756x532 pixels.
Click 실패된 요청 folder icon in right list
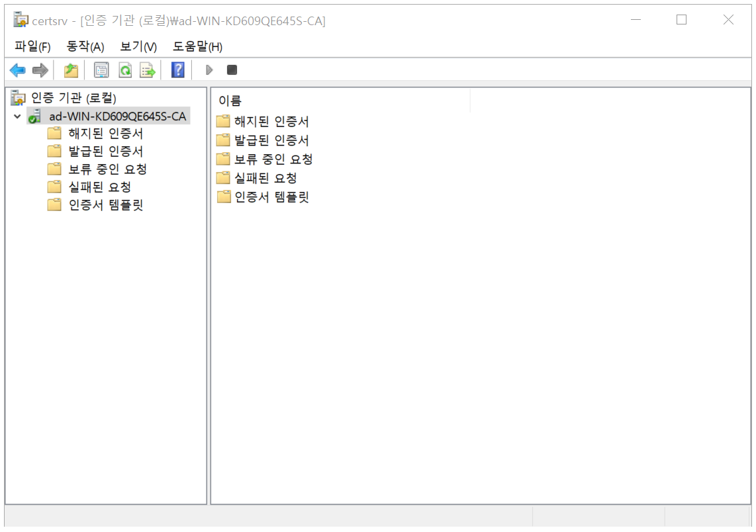tap(223, 178)
